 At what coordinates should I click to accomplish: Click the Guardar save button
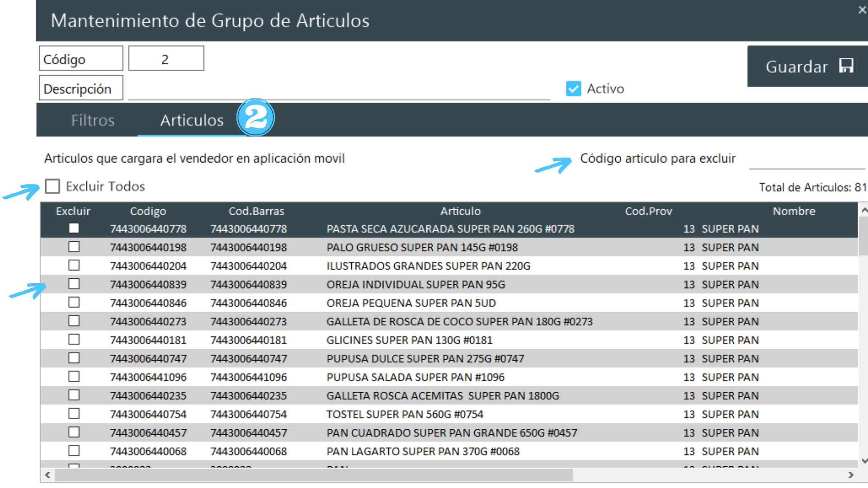pos(808,66)
